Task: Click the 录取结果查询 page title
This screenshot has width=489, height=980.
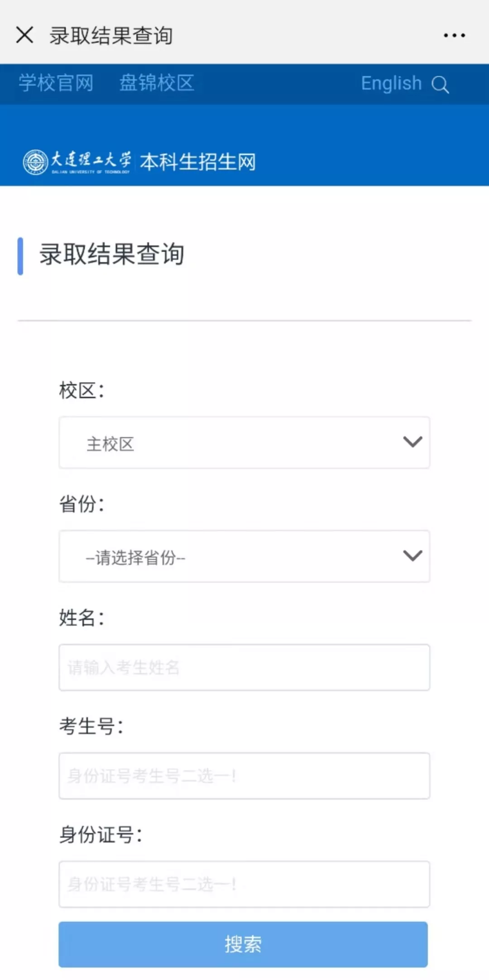Action: (x=111, y=255)
